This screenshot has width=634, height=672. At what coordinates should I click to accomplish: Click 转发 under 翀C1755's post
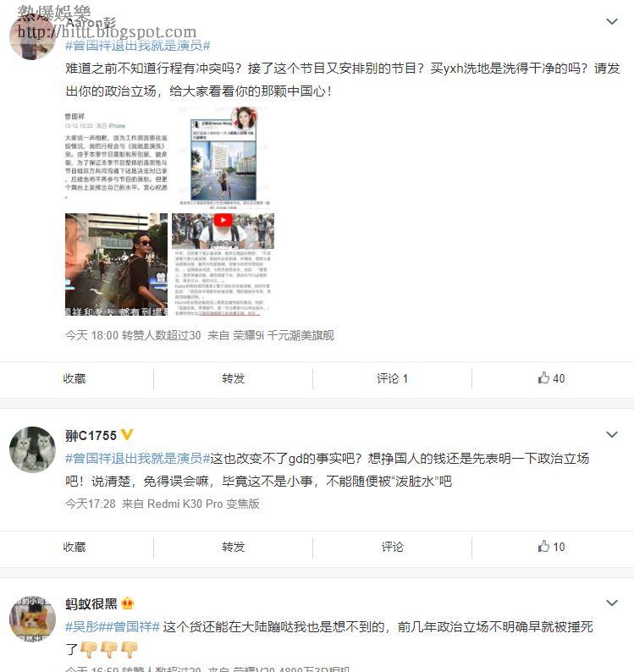pyautogui.click(x=233, y=547)
